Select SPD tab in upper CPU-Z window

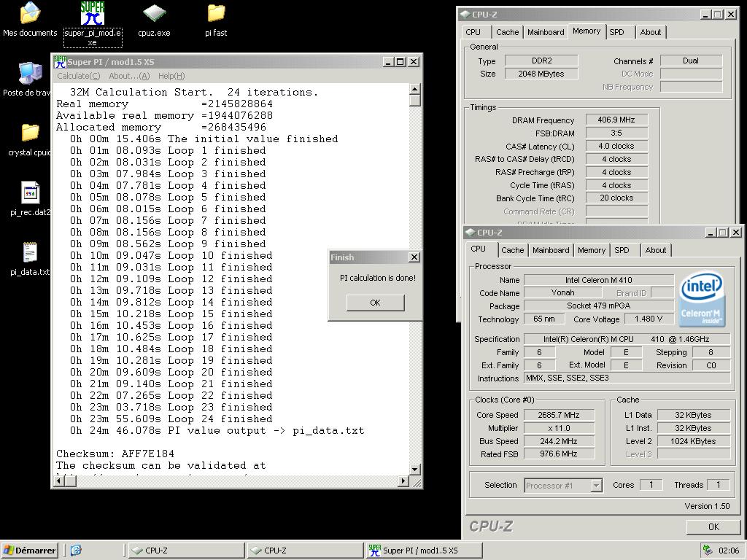point(616,32)
